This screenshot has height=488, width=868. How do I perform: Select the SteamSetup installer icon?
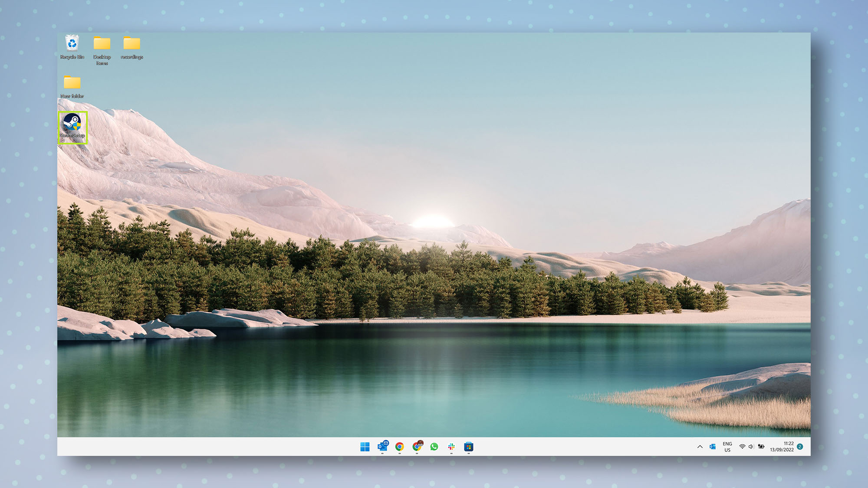pos(72,126)
